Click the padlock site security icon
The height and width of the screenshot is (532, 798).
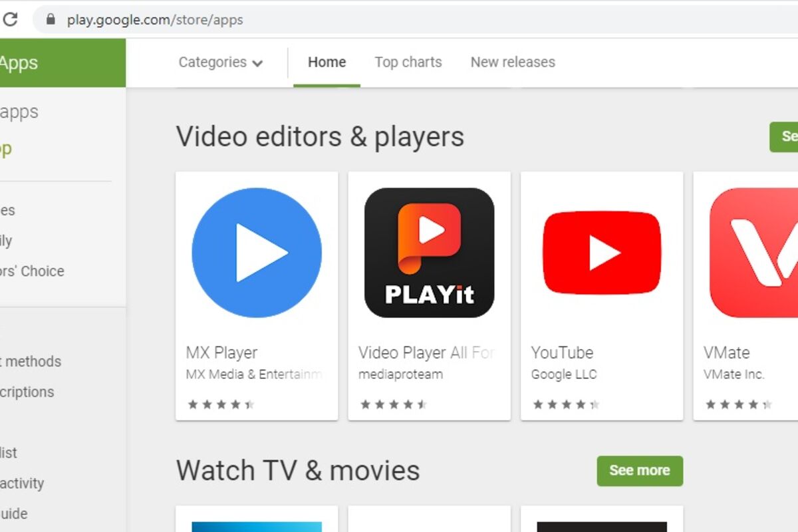click(51, 19)
